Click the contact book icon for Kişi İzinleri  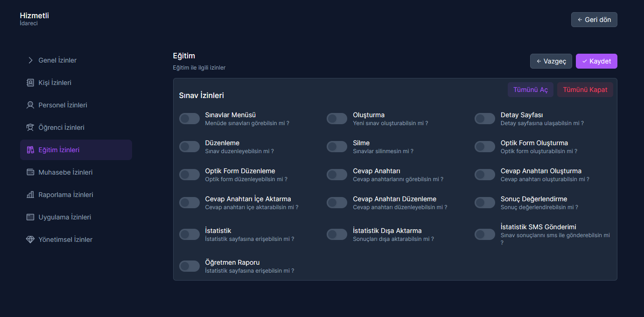(x=30, y=83)
